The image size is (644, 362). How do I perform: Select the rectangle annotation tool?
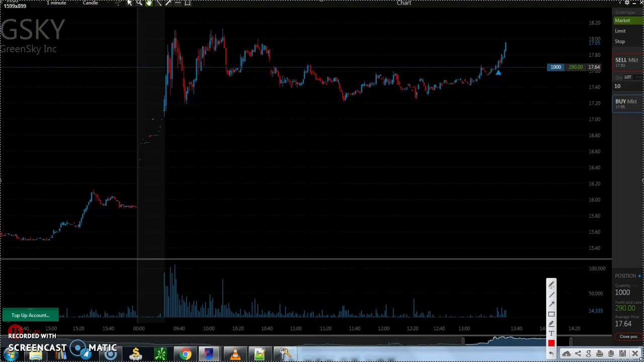pyautogui.click(x=551, y=314)
